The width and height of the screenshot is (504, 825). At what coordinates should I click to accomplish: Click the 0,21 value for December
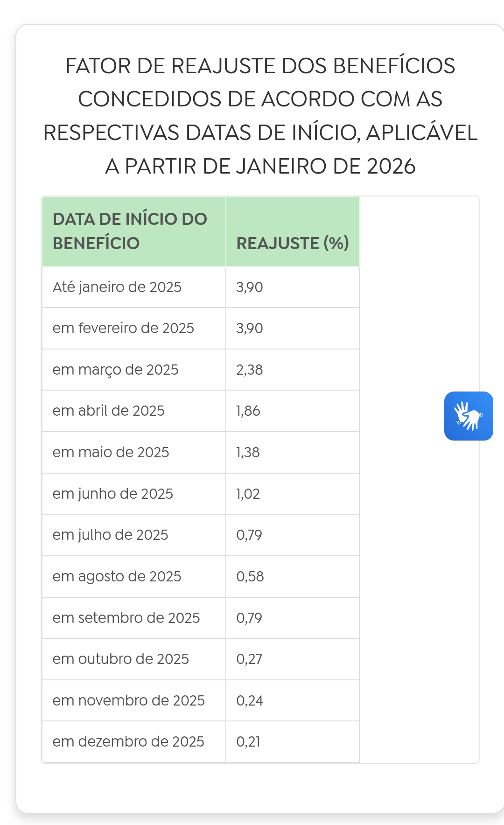pyautogui.click(x=249, y=741)
